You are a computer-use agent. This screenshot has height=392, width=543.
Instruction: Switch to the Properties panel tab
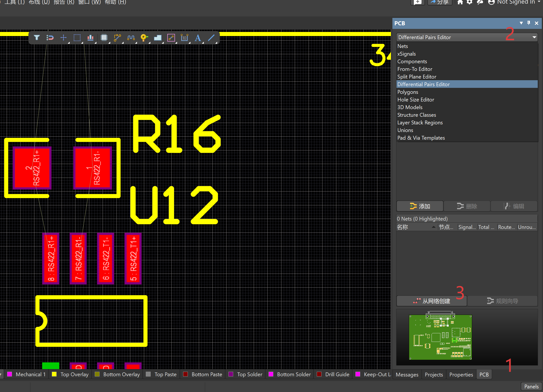461,375
